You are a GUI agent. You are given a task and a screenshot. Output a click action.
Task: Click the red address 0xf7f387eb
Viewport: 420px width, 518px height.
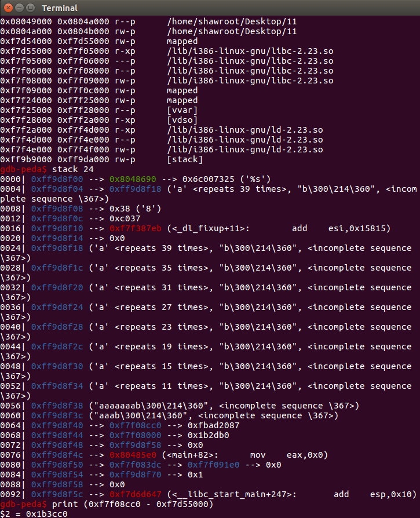tap(136, 229)
